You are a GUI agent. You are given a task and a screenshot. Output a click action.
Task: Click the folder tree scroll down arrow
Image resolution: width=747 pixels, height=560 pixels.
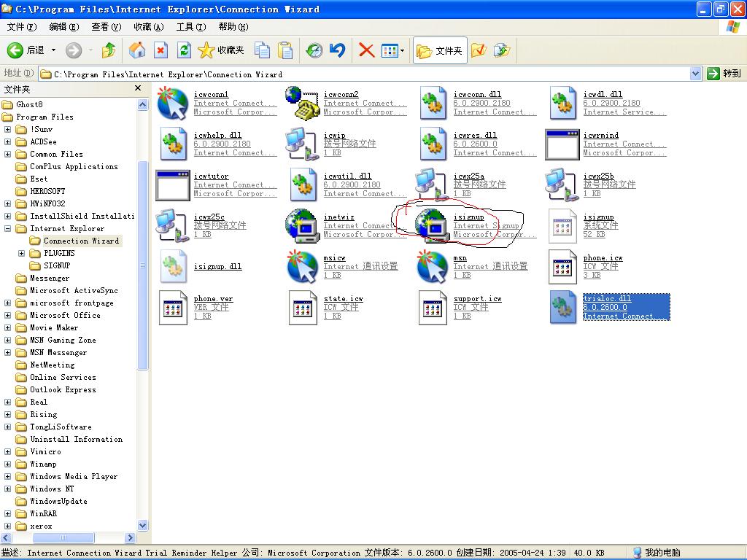click(142, 525)
